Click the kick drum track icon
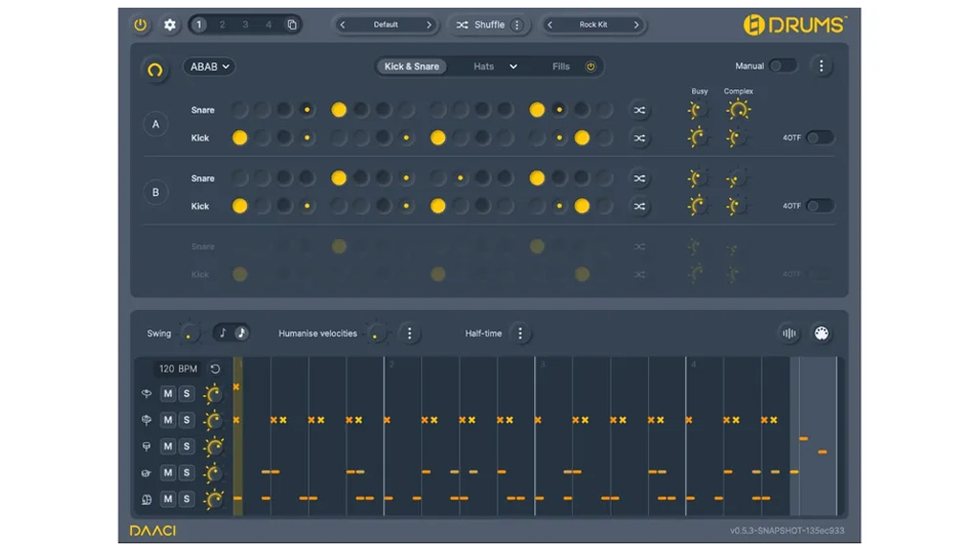This screenshot has height=551, width=980. point(146,499)
